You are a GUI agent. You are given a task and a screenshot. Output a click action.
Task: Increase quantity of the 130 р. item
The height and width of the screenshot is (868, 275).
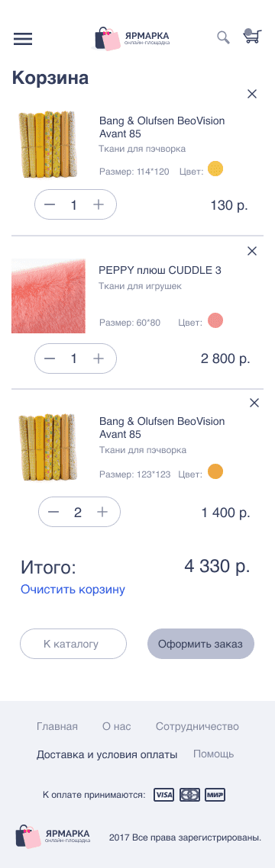tap(98, 205)
